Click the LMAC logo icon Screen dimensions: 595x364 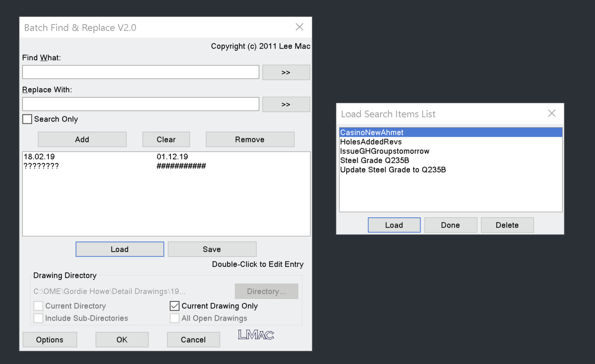click(256, 335)
